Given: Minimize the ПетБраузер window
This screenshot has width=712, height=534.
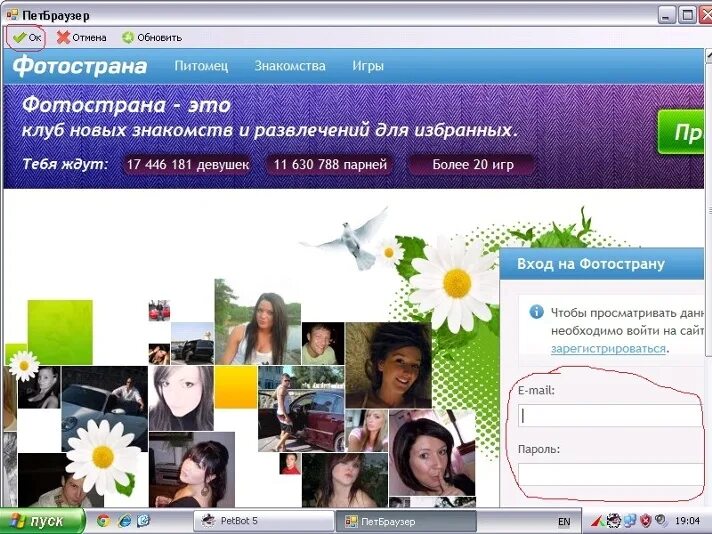Looking at the screenshot, I should pyautogui.click(x=666, y=15).
